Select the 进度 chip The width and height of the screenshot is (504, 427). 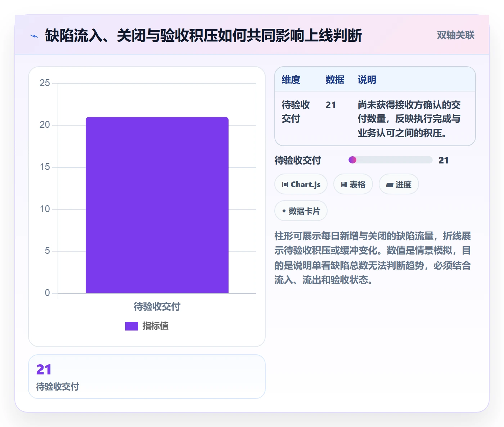[399, 184]
